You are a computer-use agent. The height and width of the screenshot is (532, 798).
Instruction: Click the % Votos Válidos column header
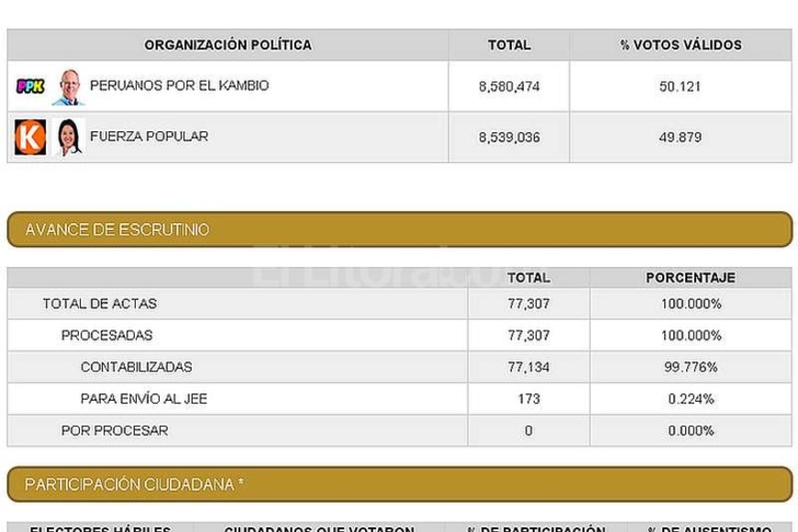coord(680,45)
